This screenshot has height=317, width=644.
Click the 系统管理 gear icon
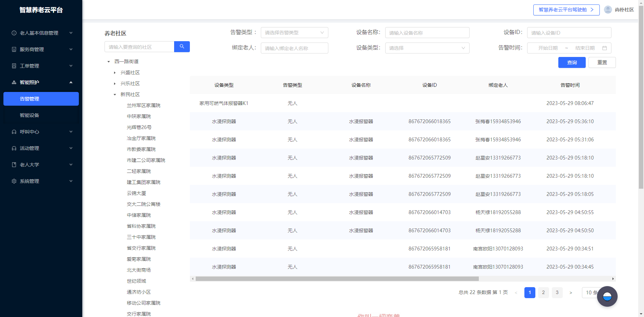[14, 181]
